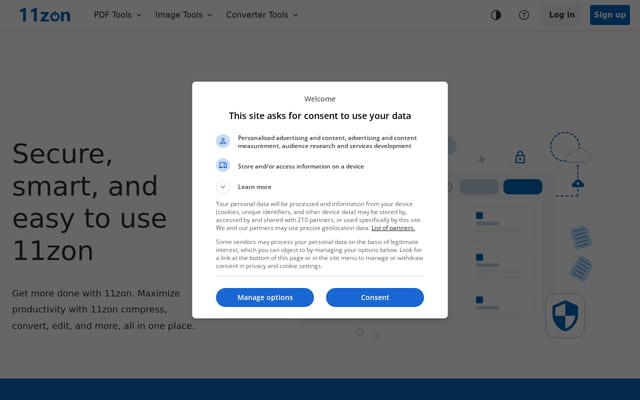Click the store information device icon
The width and height of the screenshot is (640, 400).
pos(223,165)
